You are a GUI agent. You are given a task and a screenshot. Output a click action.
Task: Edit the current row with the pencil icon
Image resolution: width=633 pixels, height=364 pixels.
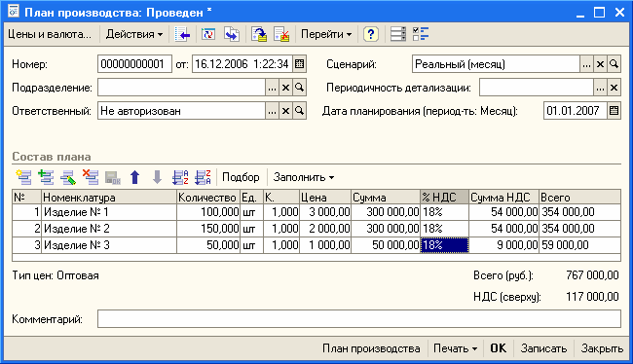[x=68, y=177]
